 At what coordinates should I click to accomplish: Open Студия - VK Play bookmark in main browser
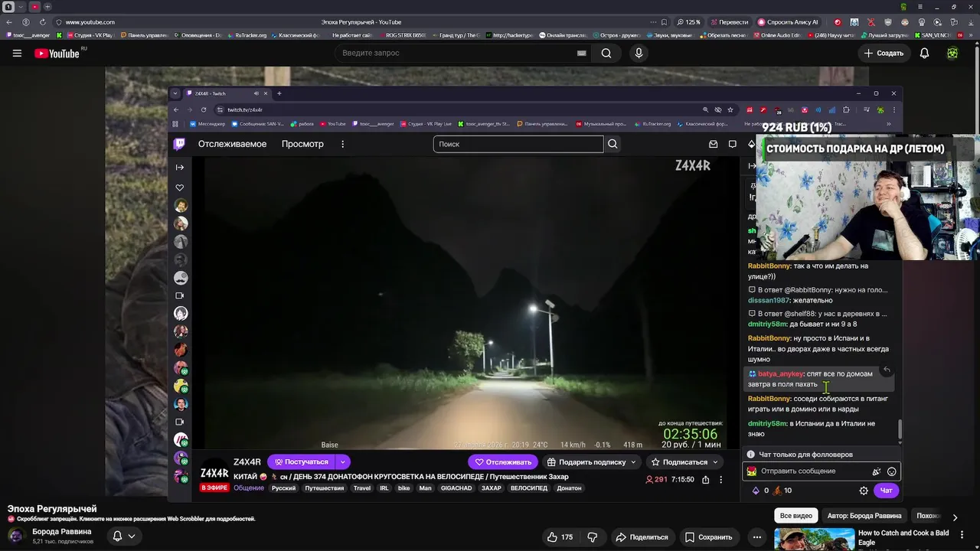pyautogui.click(x=90, y=35)
